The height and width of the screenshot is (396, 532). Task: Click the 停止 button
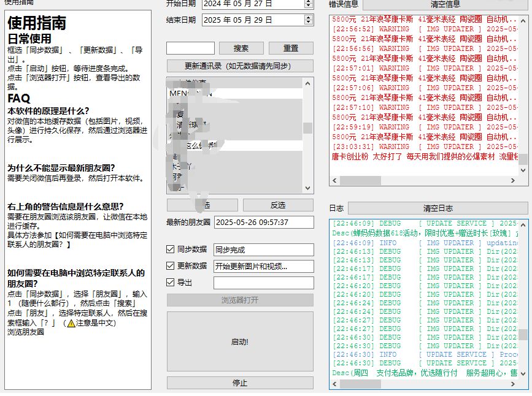click(x=240, y=383)
